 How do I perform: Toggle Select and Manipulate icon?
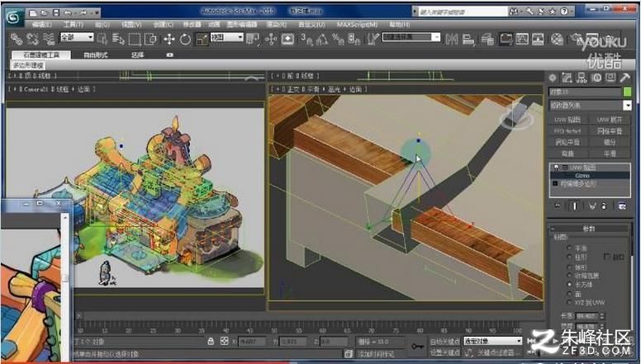[271, 40]
